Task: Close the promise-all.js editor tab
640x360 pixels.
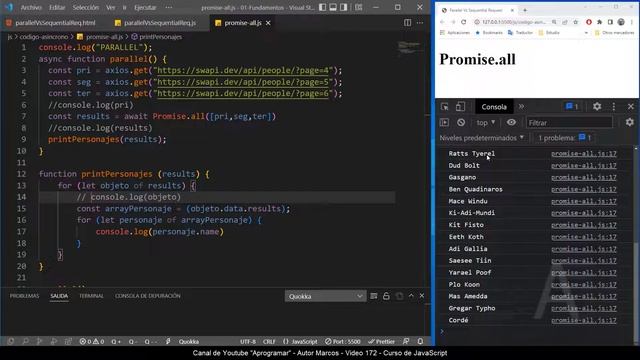Action: pyautogui.click(x=268, y=23)
